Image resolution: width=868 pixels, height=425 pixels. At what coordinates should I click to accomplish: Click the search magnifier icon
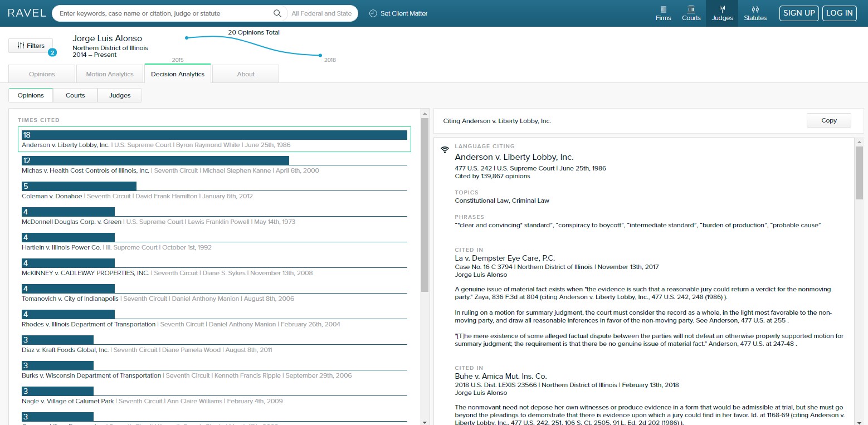click(x=277, y=13)
